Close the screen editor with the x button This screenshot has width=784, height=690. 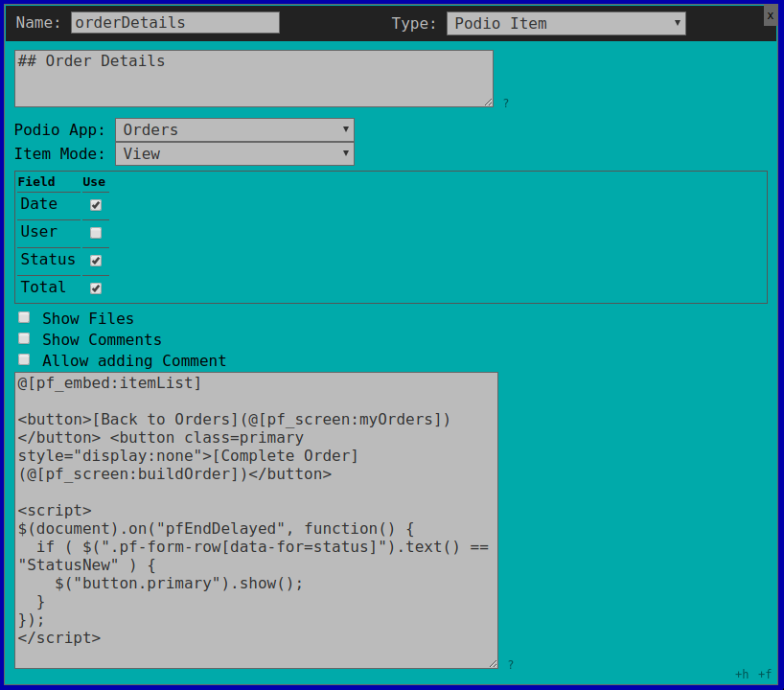(x=770, y=16)
